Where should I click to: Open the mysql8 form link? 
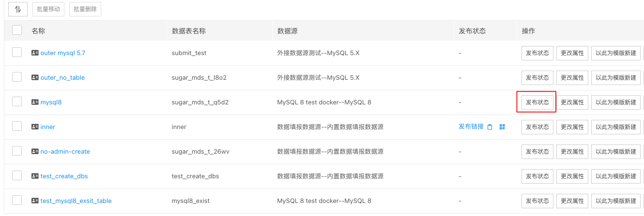[x=51, y=102]
